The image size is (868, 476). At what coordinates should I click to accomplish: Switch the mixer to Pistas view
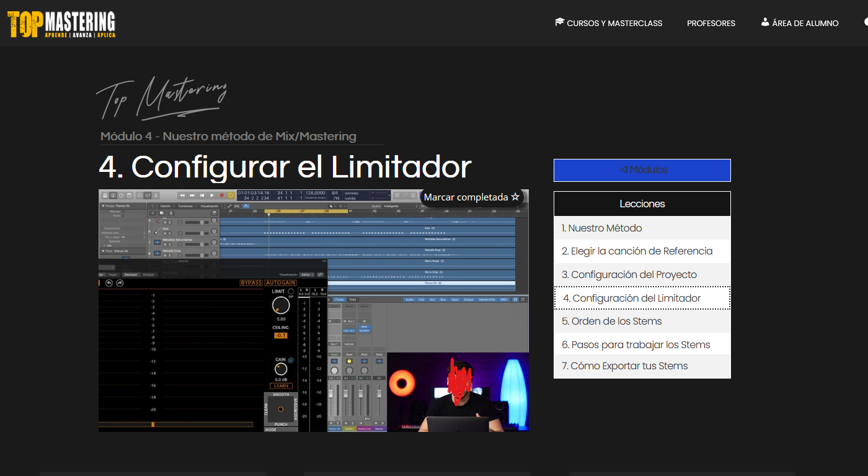(340, 300)
